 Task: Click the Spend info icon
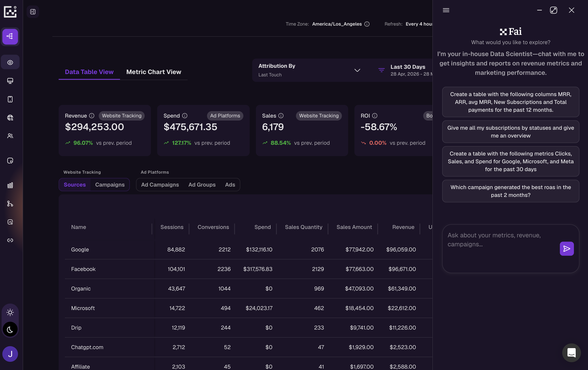pyautogui.click(x=185, y=116)
